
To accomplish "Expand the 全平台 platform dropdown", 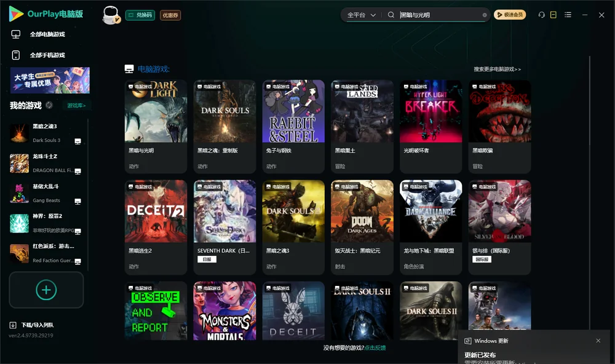I will pyautogui.click(x=361, y=15).
